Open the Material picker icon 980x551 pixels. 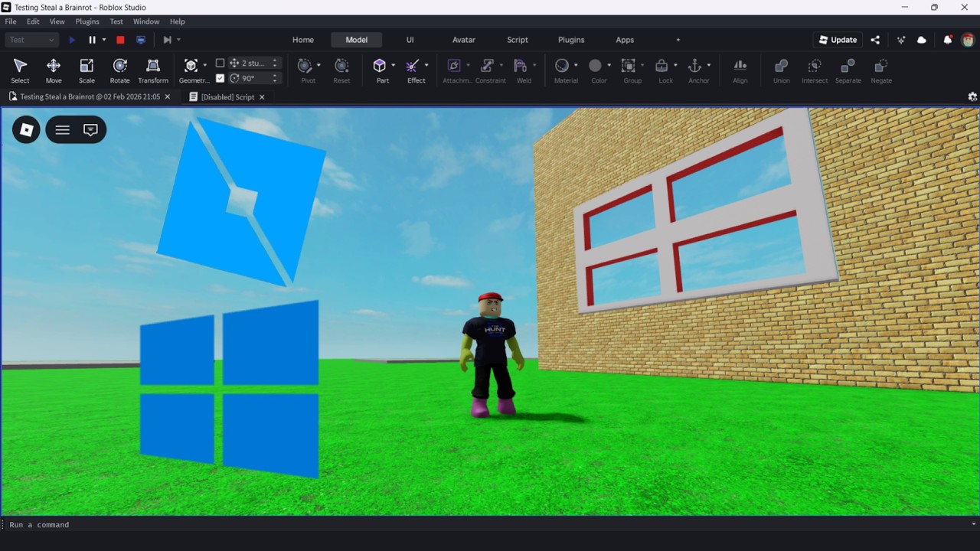tap(562, 66)
